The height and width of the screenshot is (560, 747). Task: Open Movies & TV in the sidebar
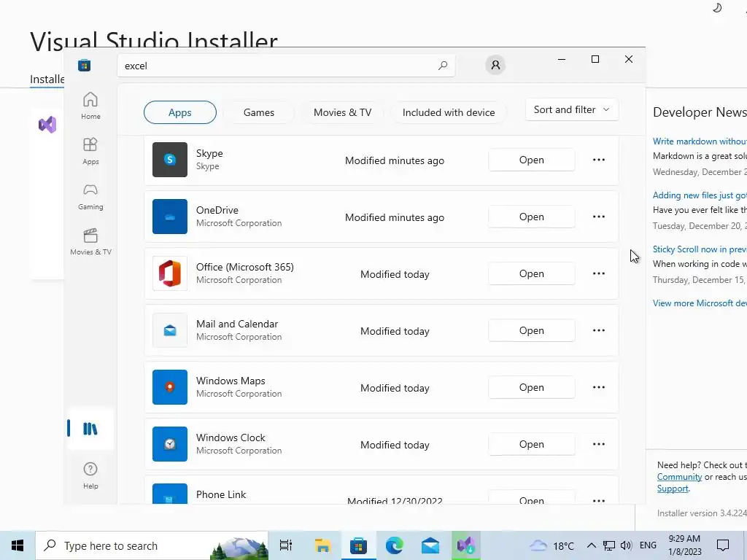point(90,241)
